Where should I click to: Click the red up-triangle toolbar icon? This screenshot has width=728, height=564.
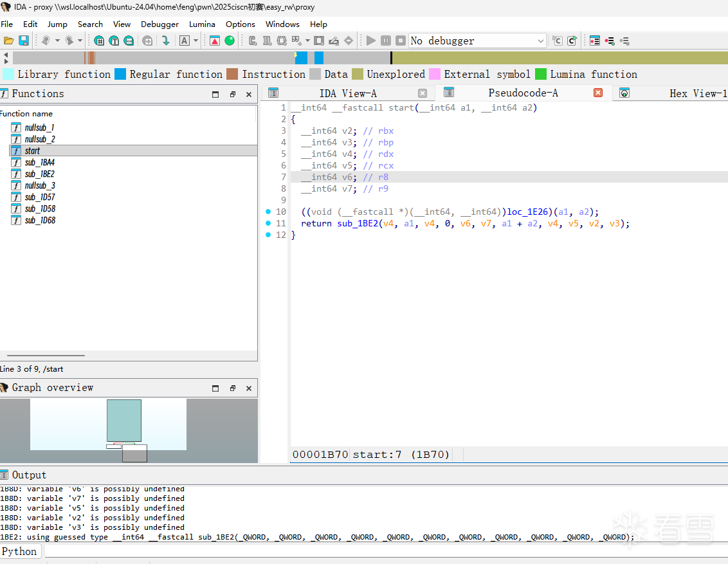point(215,41)
